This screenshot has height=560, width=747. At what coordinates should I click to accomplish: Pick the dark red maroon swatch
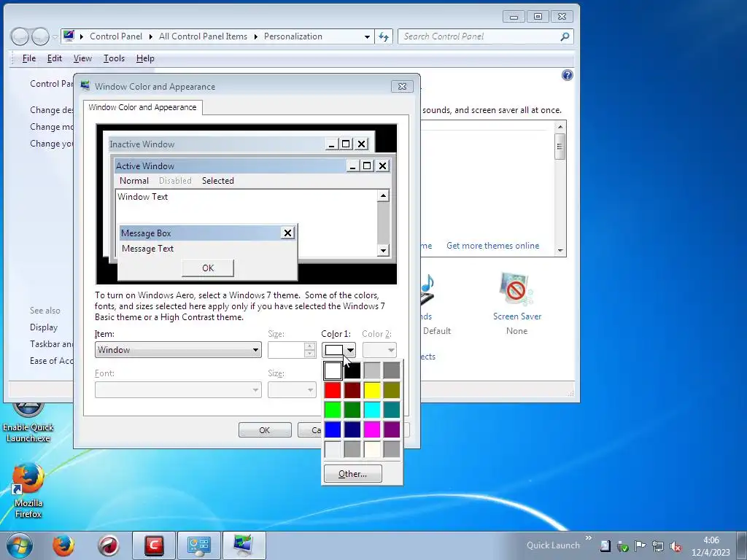[x=352, y=390]
